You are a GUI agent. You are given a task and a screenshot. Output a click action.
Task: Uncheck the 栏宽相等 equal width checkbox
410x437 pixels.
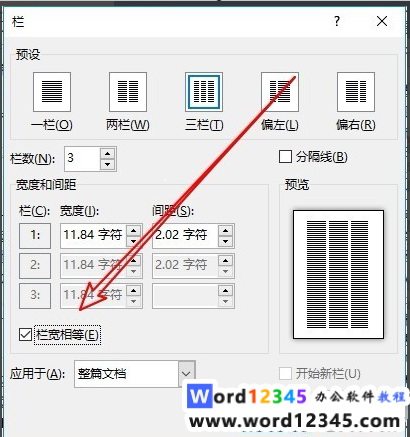[26, 335]
